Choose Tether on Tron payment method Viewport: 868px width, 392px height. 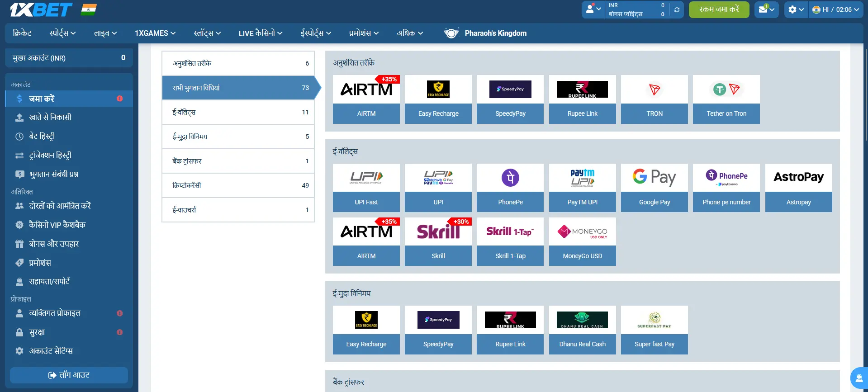coord(726,99)
